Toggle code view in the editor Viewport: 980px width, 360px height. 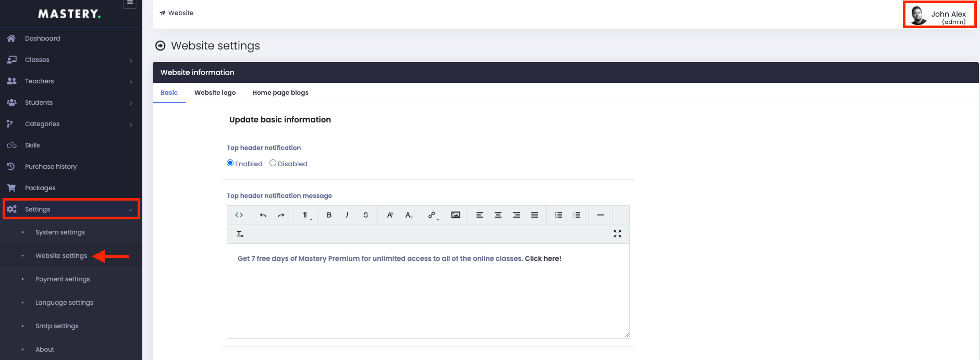click(239, 215)
